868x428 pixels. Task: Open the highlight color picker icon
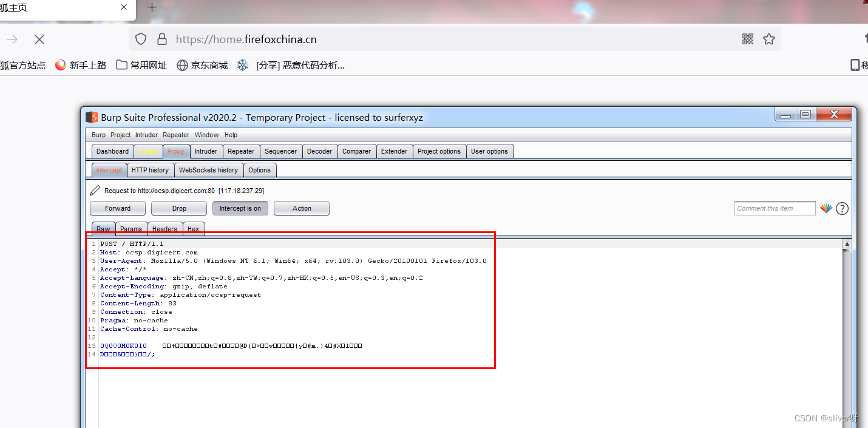(826, 208)
